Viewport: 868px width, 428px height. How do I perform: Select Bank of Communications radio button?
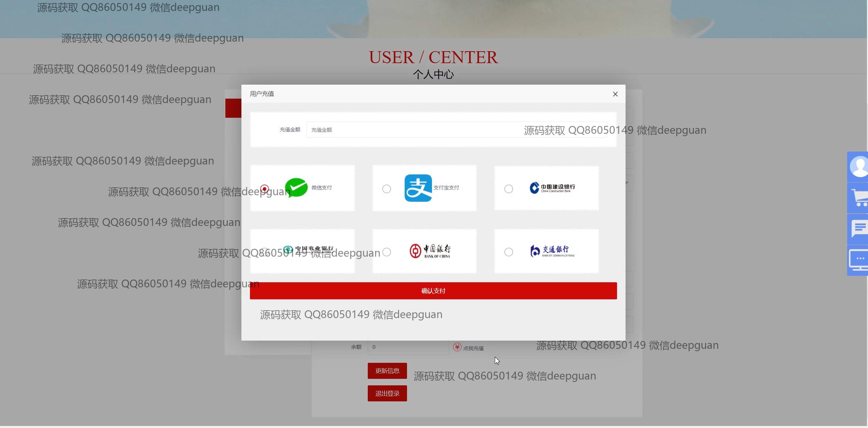pyautogui.click(x=508, y=252)
